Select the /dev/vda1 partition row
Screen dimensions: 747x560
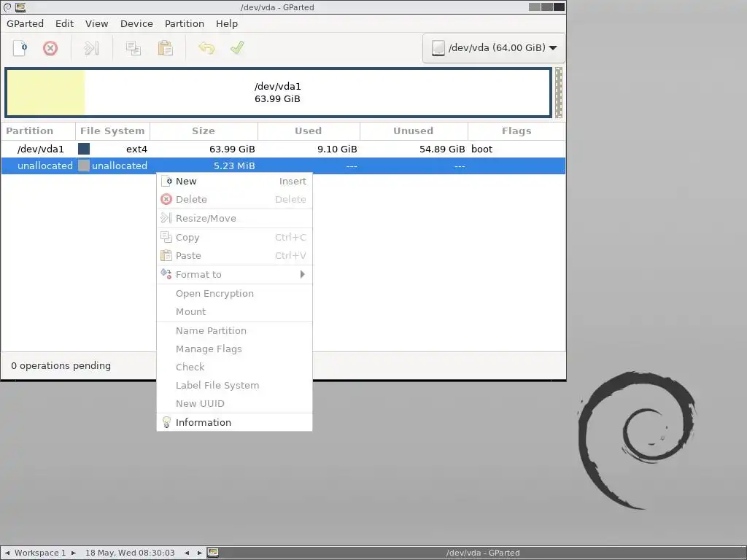[x=283, y=149]
